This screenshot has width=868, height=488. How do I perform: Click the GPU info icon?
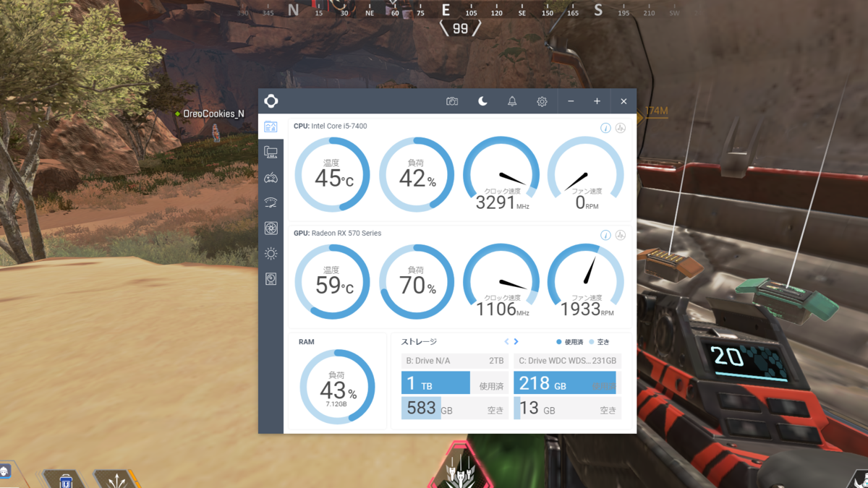click(x=605, y=235)
